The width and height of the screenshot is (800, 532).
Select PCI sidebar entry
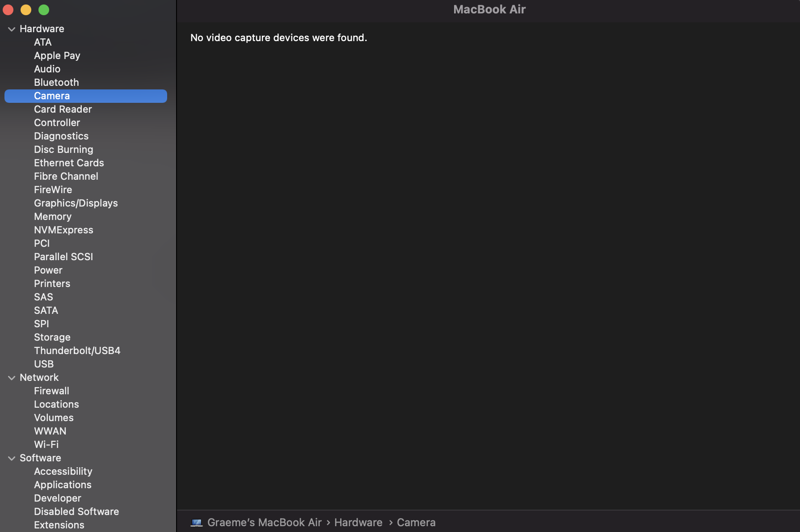42,243
